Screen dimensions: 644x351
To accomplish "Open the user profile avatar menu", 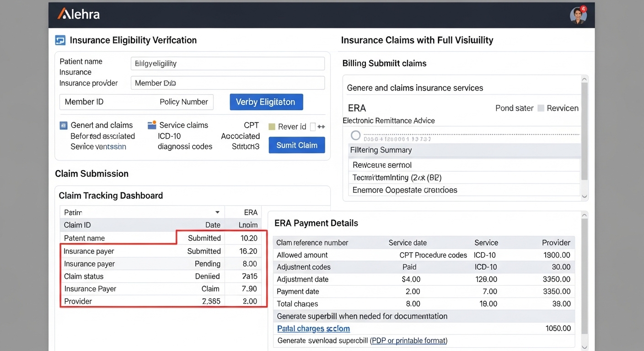I will tap(578, 15).
